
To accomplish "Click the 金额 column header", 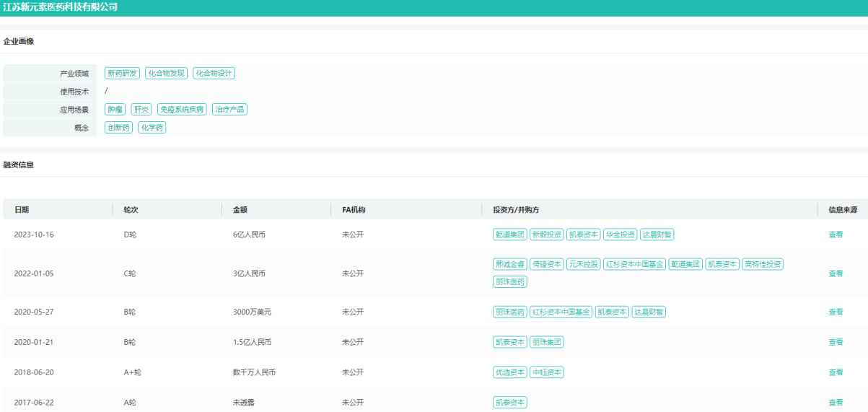I will point(240,210).
